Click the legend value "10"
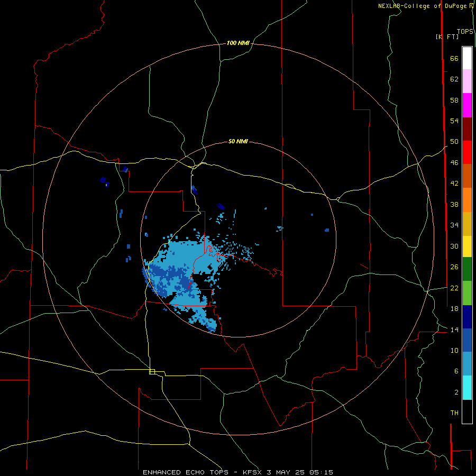 pos(454,350)
